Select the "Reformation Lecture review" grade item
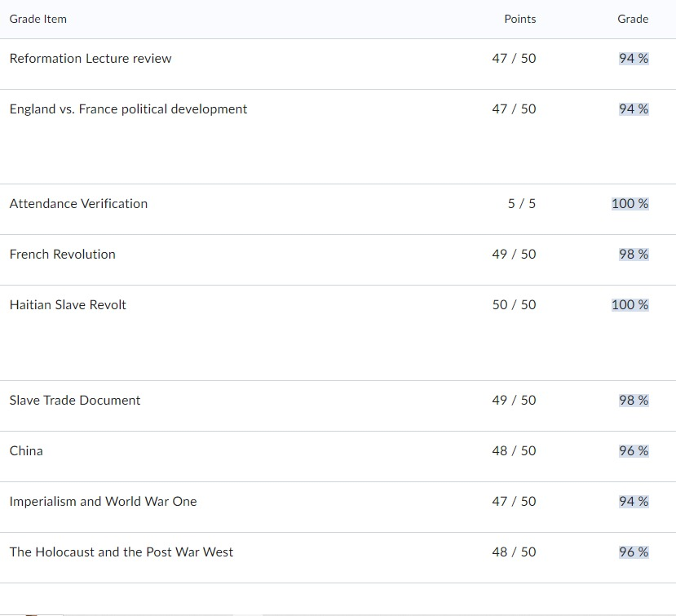 (91, 58)
